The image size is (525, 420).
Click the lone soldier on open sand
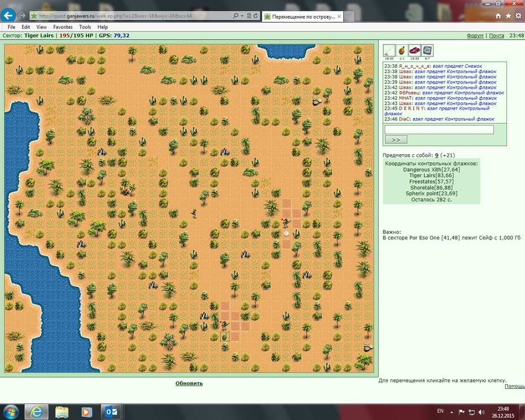pyautogui.click(x=194, y=213)
